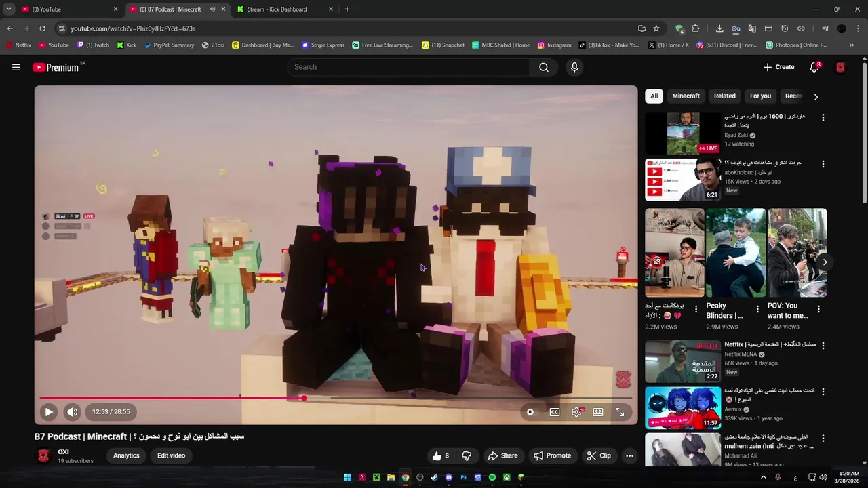Switch to theater mode
Screen dimensions: 868x488
click(598, 411)
